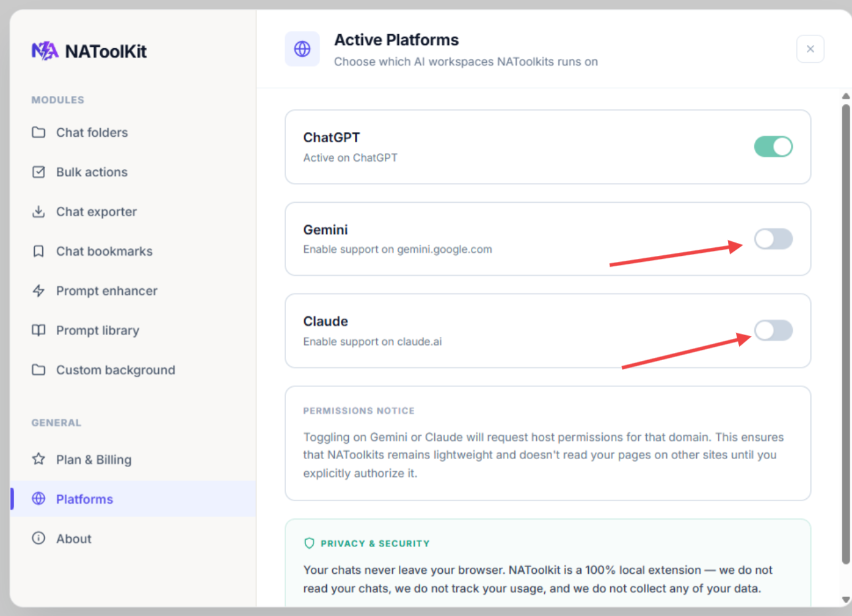Click the vertical scrollbar thumb
The height and width of the screenshot is (616, 852).
tap(846, 334)
